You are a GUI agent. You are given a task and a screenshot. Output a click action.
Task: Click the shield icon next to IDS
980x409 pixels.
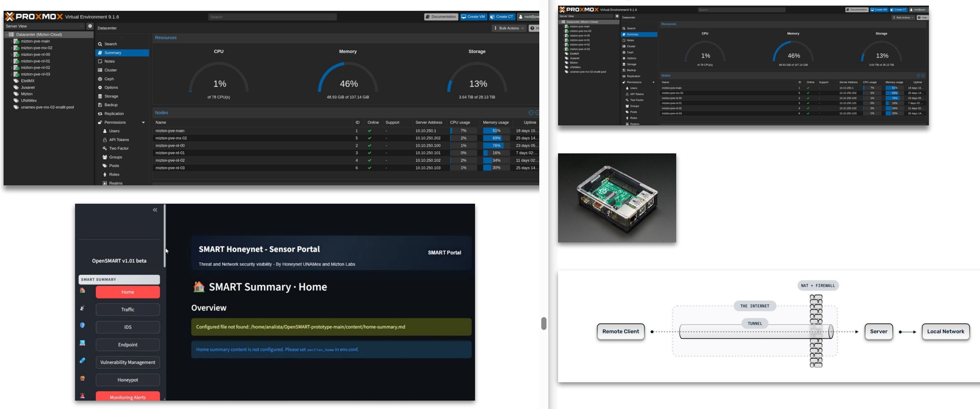click(x=83, y=326)
